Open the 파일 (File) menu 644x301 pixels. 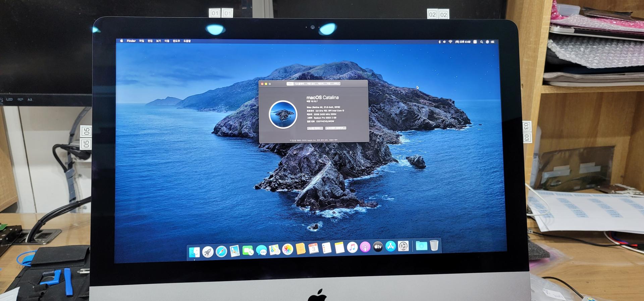[x=142, y=41]
